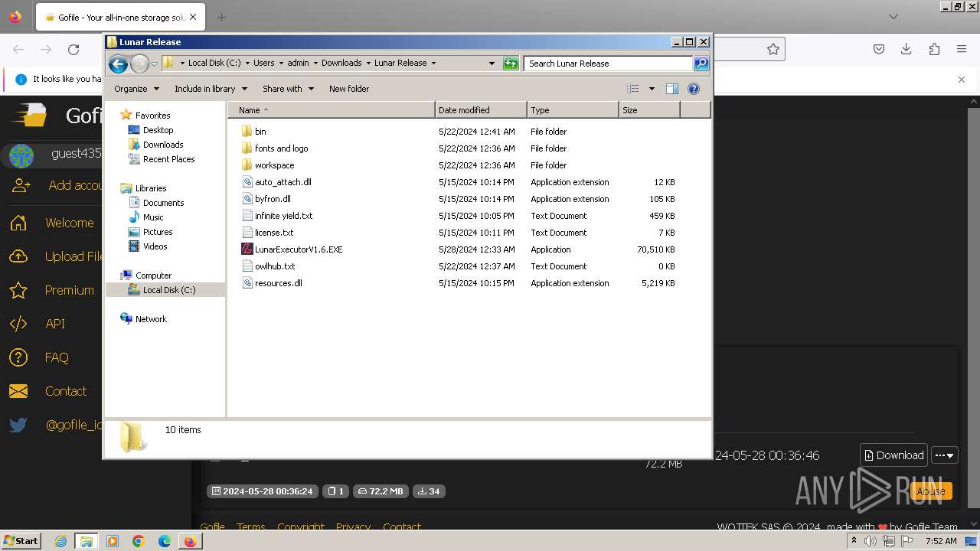Open Internet Explorer from taskbar

click(x=60, y=541)
